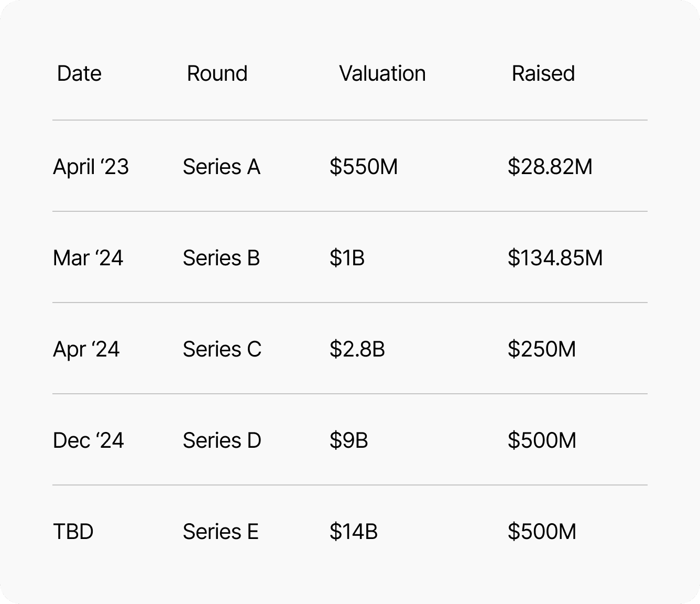This screenshot has width=700, height=604.
Task: Select the April '23 date cell
Action: click(x=91, y=167)
